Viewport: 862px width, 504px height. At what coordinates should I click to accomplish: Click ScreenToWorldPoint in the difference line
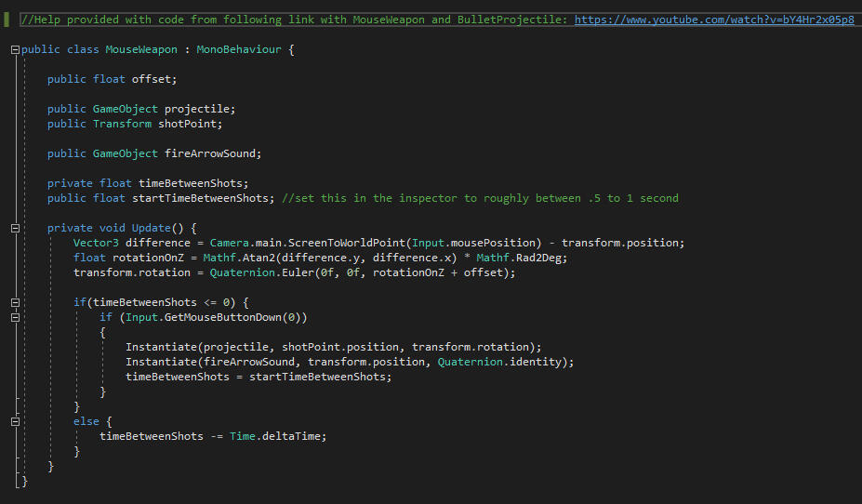click(x=346, y=243)
